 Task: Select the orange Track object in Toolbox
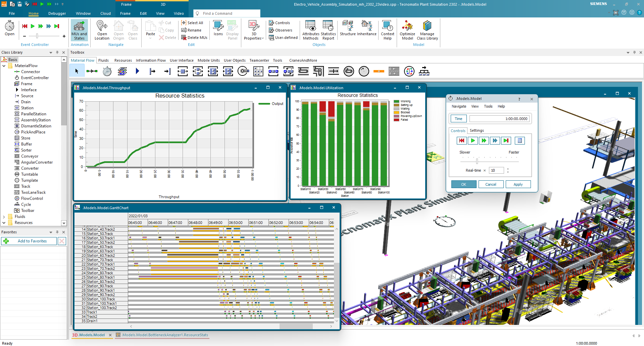(x=379, y=71)
